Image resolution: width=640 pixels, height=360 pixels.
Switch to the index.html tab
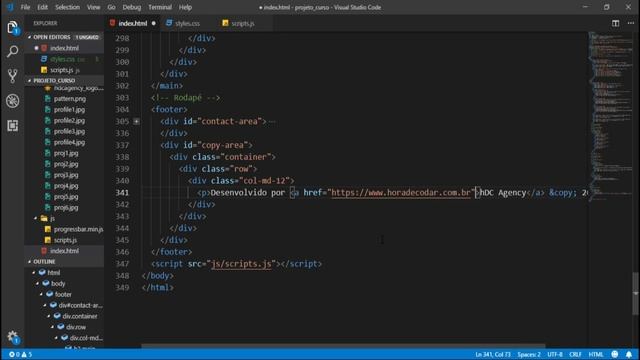[133, 23]
